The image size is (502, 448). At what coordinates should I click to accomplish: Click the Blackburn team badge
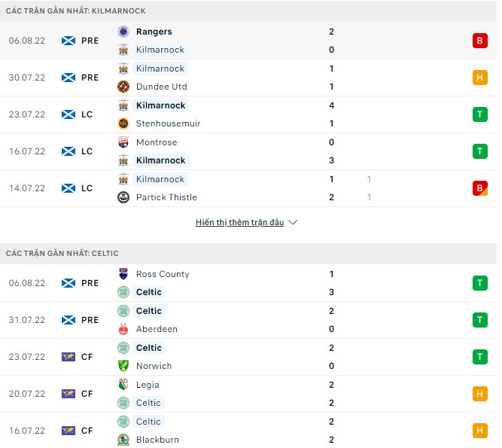124,440
